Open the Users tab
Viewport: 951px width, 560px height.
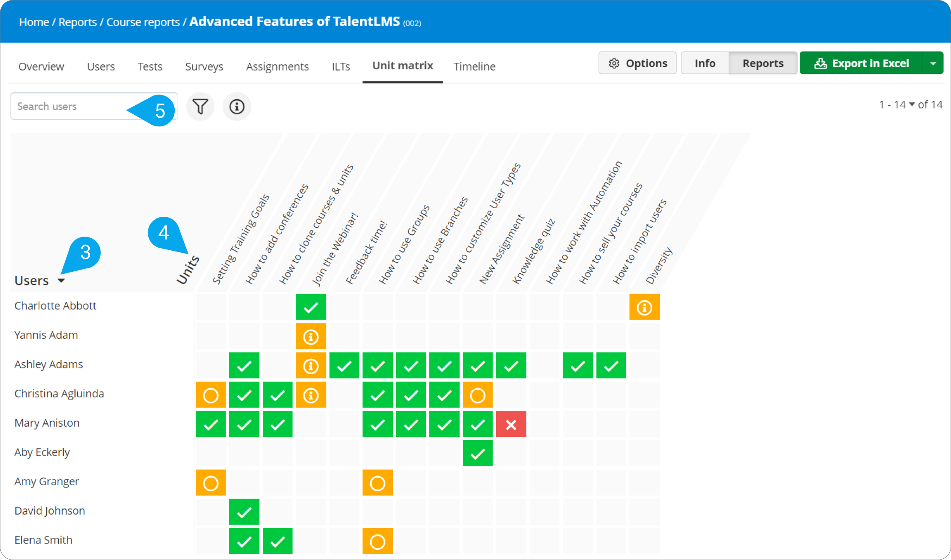(101, 66)
